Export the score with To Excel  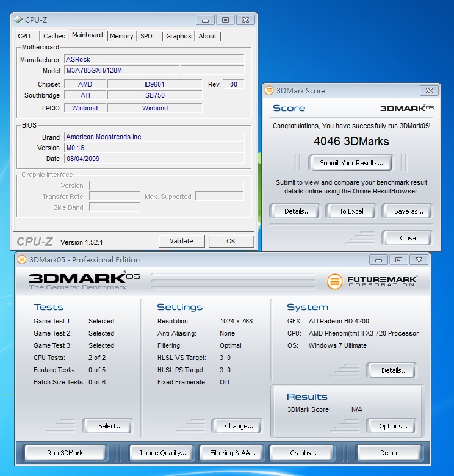coord(351,211)
